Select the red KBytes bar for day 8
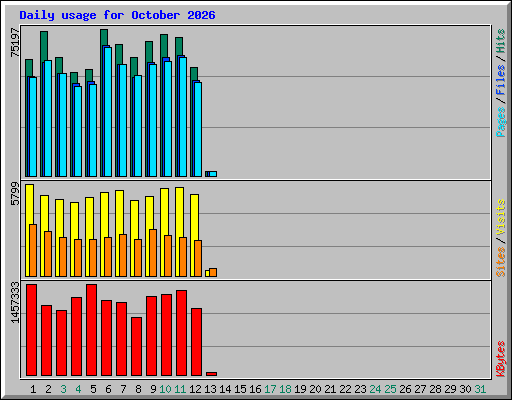This screenshot has height=400, width=512. [136, 347]
